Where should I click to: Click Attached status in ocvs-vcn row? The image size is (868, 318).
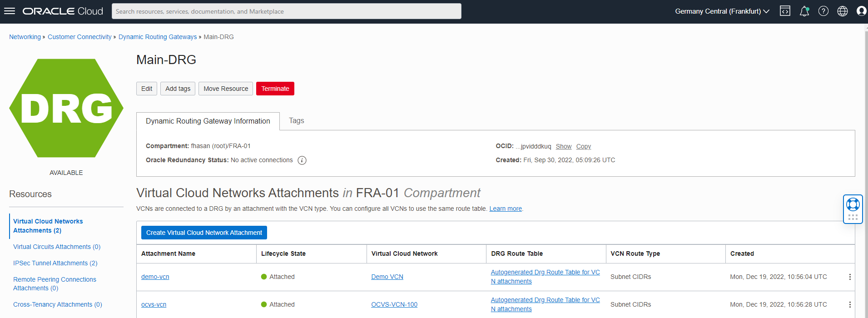click(x=278, y=304)
